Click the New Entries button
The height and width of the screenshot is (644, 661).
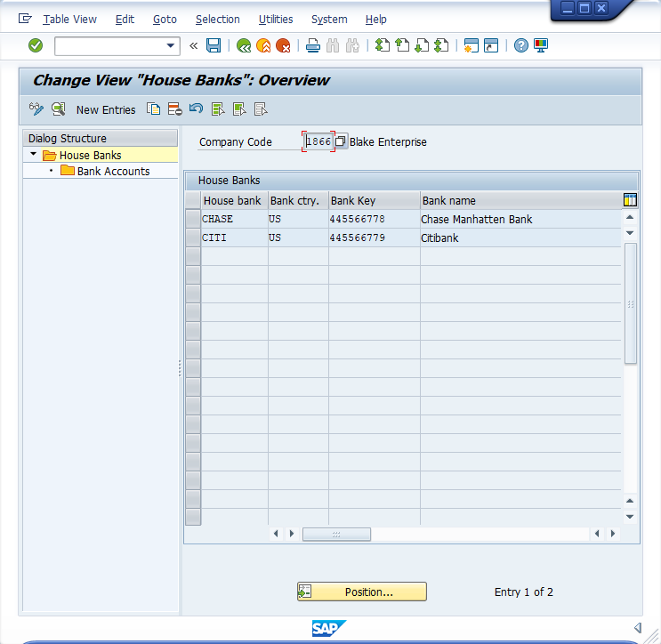click(106, 109)
